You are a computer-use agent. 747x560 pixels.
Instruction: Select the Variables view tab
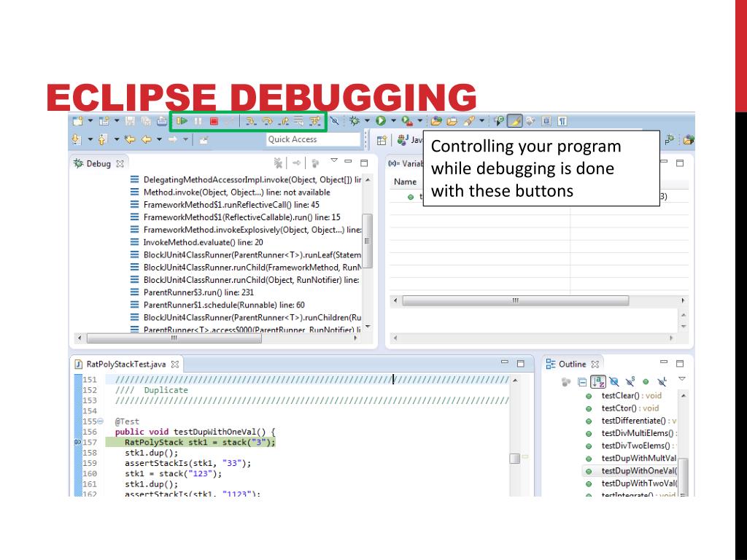click(x=406, y=163)
